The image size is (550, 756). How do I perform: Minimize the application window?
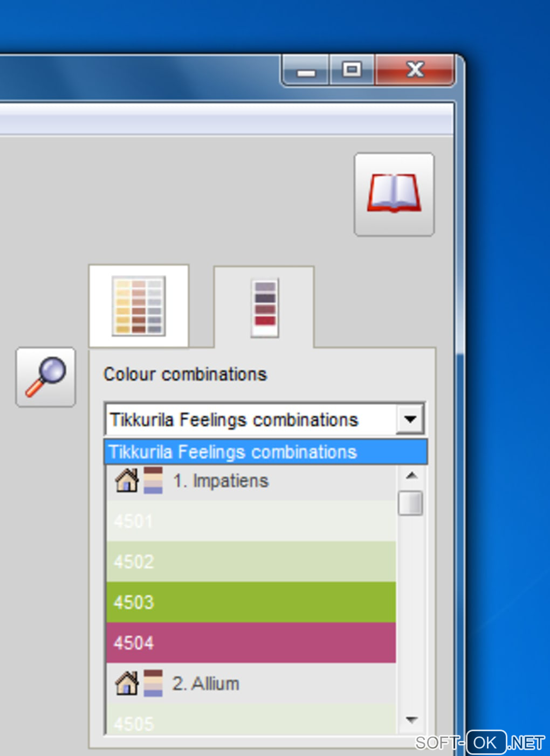305,70
